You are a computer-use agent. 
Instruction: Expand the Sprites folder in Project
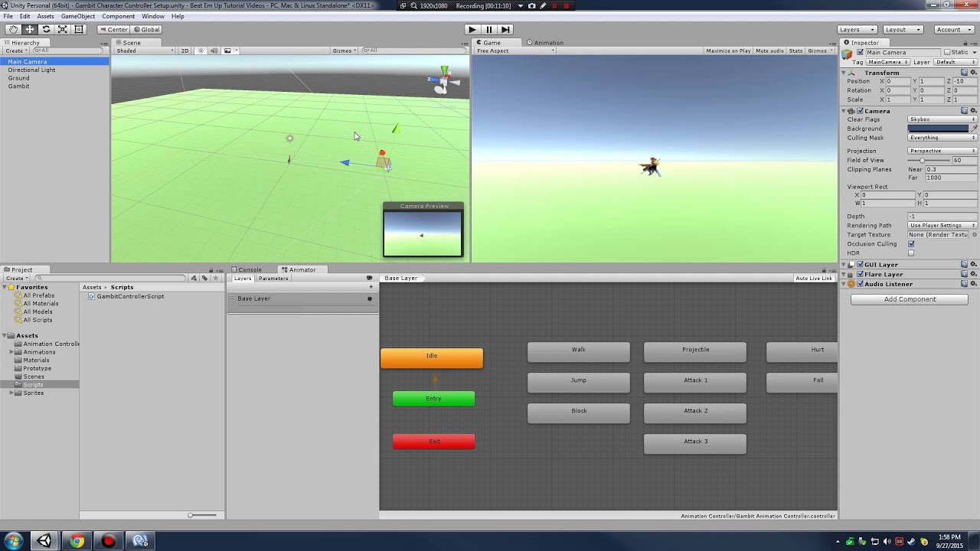pyautogui.click(x=11, y=393)
